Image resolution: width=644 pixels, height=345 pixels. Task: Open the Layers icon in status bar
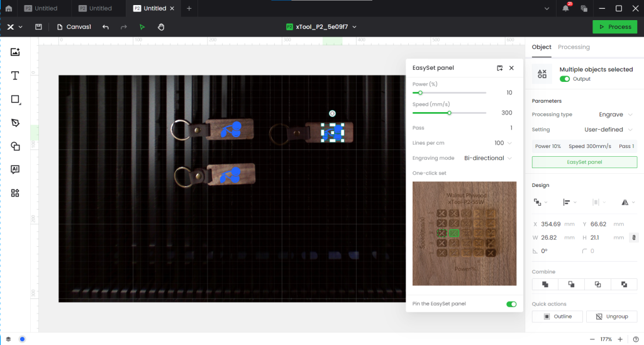pos(8,339)
